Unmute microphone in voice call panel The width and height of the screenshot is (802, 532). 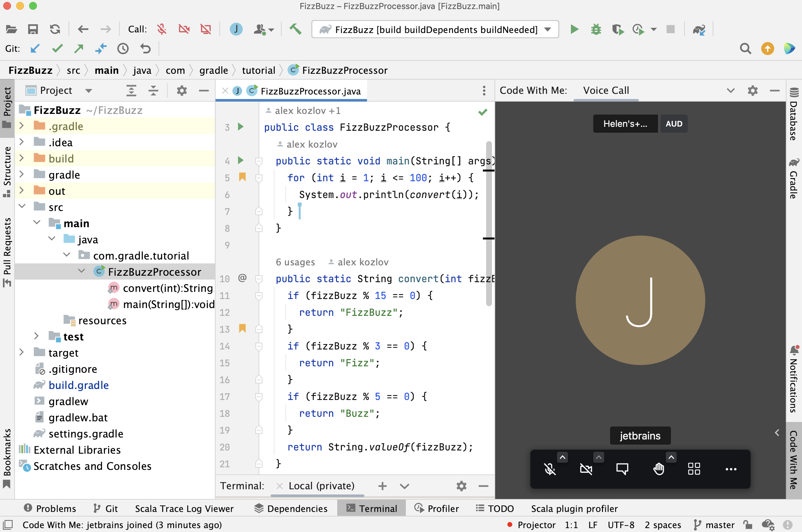550,469
